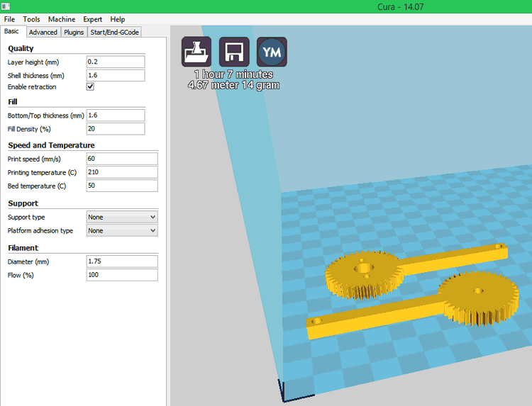Viewport: 532px width, 406px height.
Task: Click the filament Diameter input field
Action: [x=122, y=261]
